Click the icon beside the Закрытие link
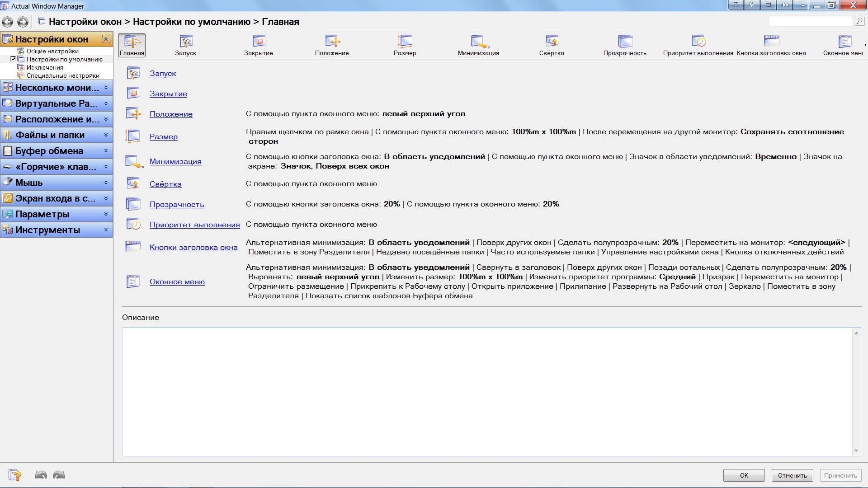Viewport: 868px width, 488px height. tap(133, 94)
